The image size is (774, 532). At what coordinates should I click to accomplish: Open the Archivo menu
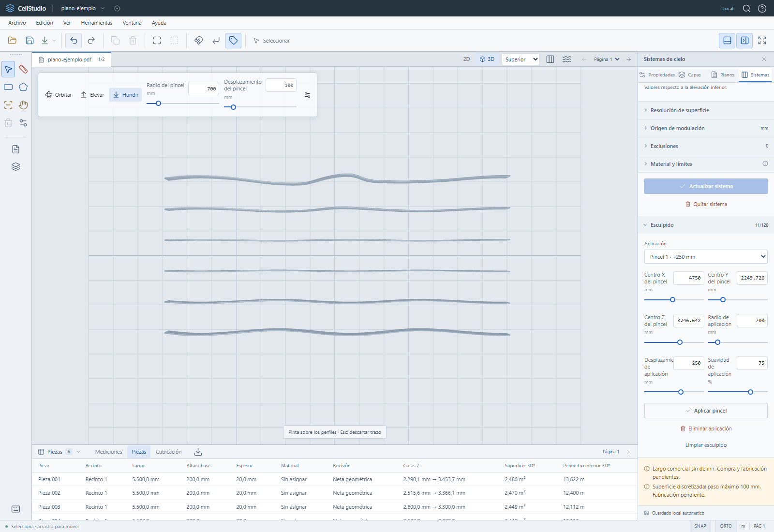[x=17, y=23]
